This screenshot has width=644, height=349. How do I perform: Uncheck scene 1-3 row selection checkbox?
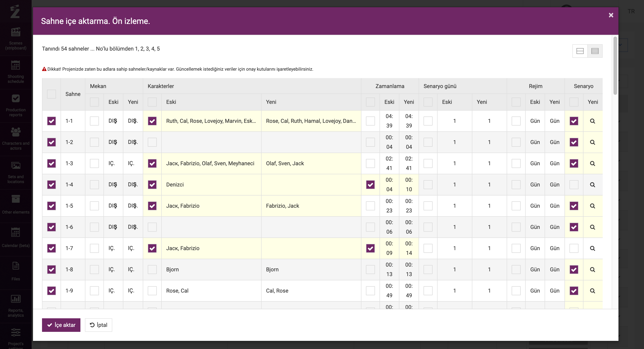[52, 163]
